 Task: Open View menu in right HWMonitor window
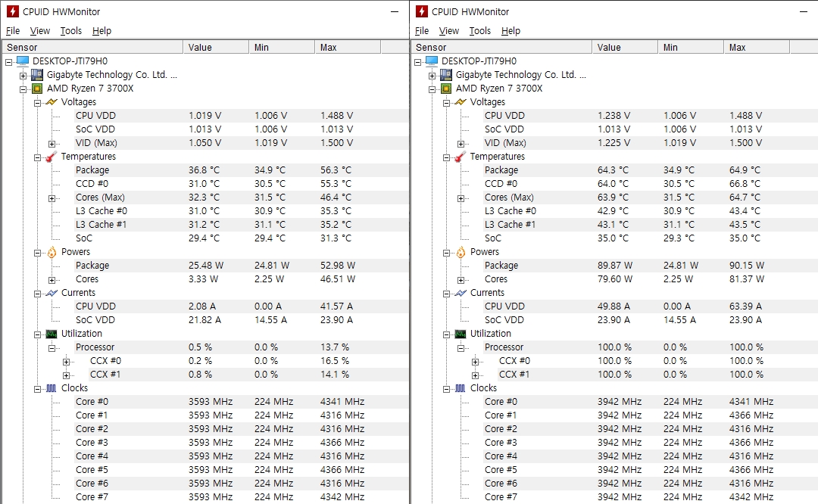448,31
